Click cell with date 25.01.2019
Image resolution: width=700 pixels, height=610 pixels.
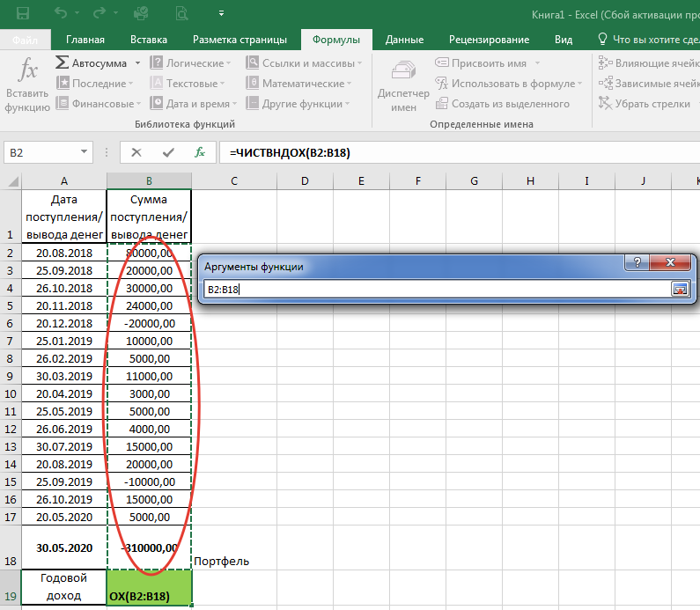pyautogui.click(x=64, y=341)
